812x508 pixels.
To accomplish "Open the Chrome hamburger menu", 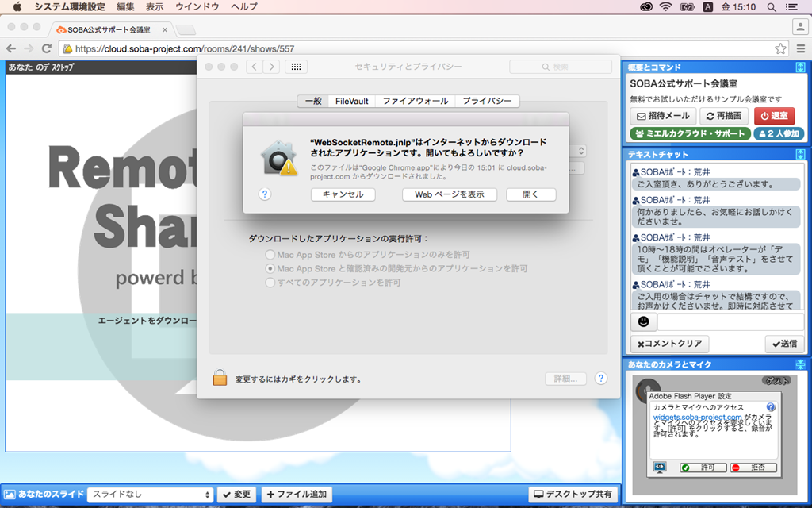I will 801,48.
